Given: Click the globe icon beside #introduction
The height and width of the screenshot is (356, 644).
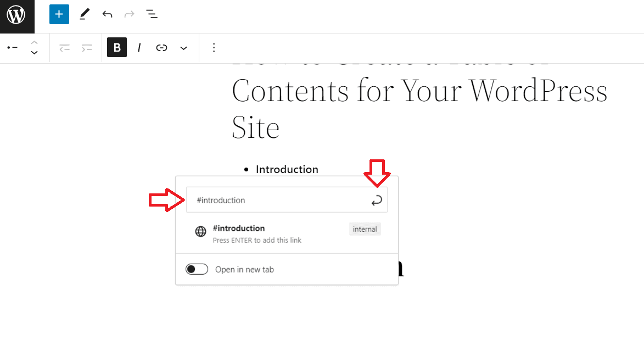Looking at the screenshot, I should click(x=200, y=231).
